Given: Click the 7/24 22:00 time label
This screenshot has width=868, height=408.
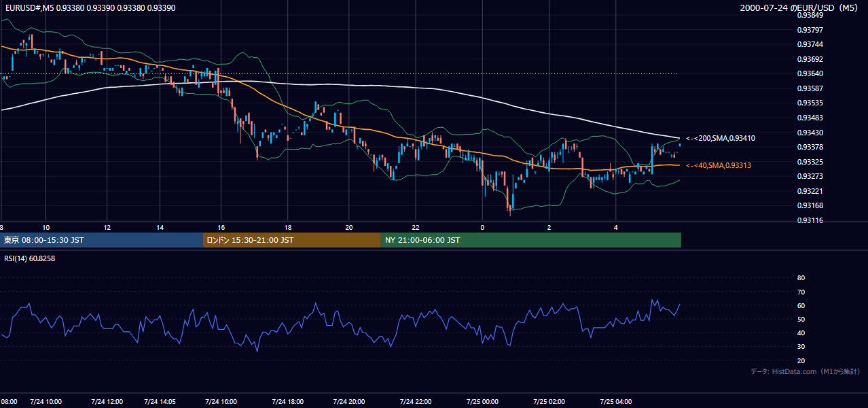Looking at the screenshot, I should pyautogui.click(x=415, y=401).
